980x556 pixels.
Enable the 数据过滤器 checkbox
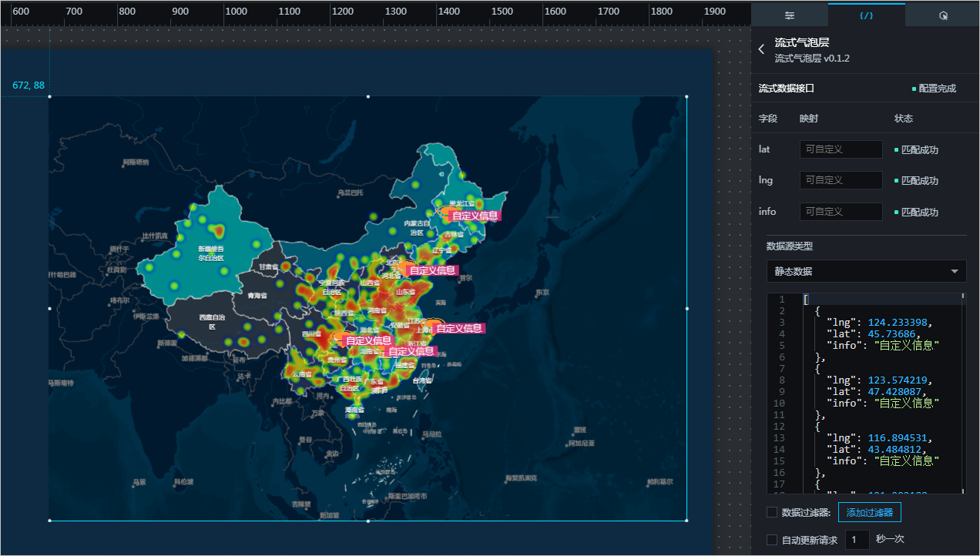coord(772,513)
